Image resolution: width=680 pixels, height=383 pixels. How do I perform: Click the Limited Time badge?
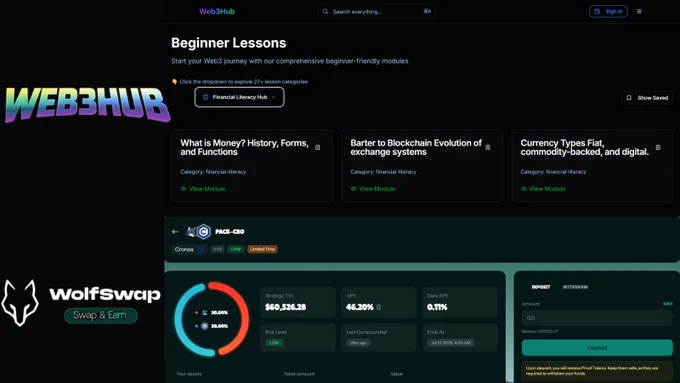262,249
